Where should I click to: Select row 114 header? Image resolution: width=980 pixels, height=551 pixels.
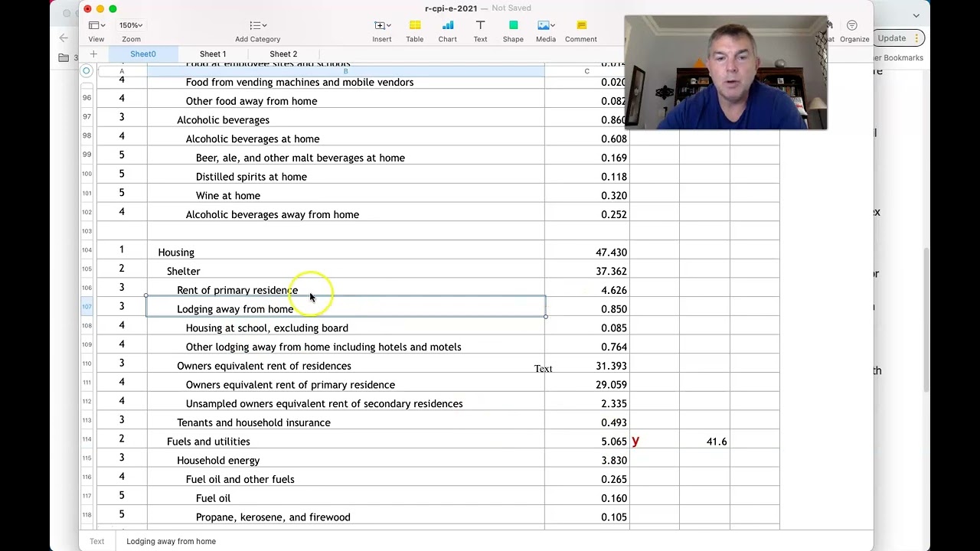point(87,439)
